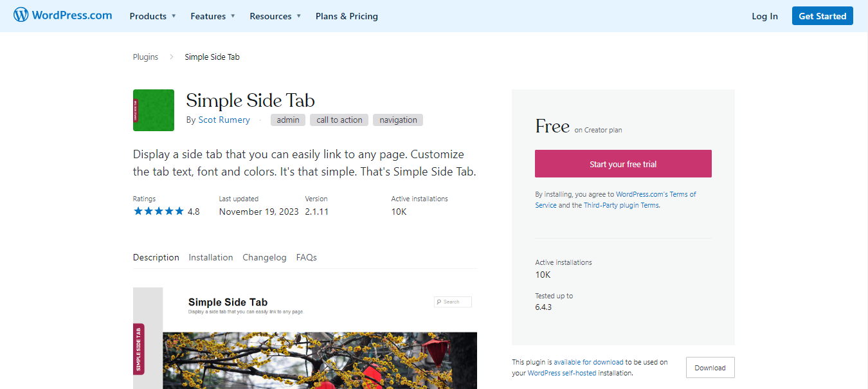868x389 pixels.
Task: Select the "call to action" tag badge
Action: pos(339,120)
